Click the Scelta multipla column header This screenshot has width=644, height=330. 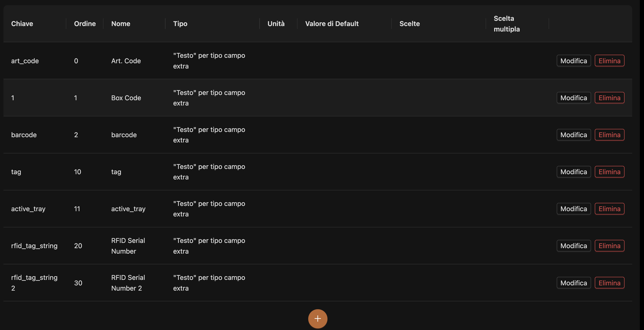pos(506,23)
